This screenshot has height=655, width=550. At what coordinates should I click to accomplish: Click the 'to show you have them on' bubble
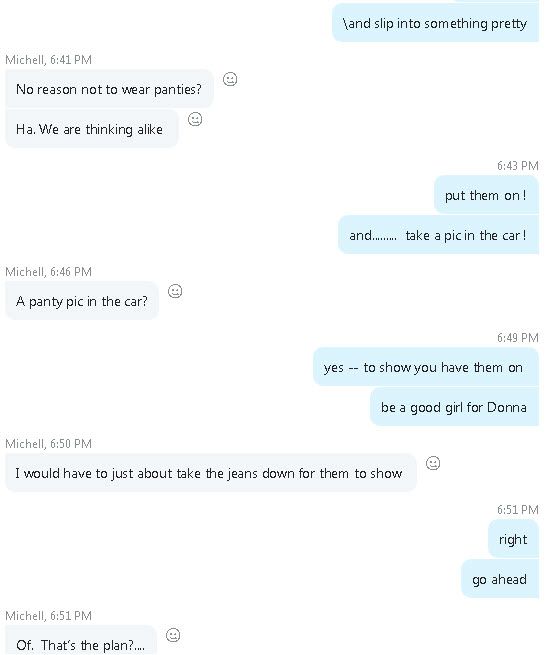426,367
